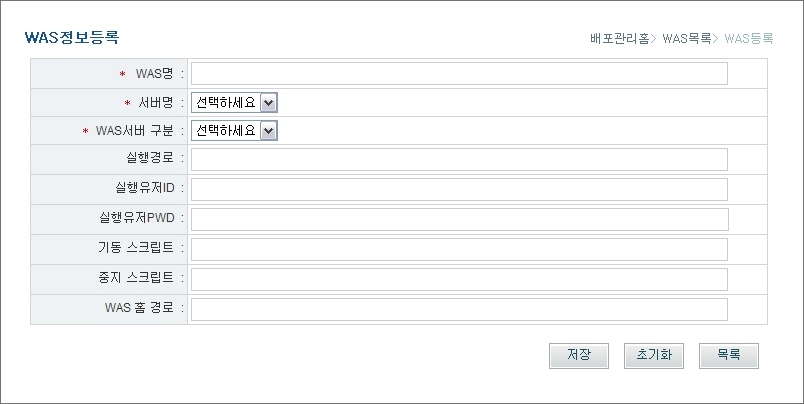Click the WAS명 text input field

click(x=459, y=73)
